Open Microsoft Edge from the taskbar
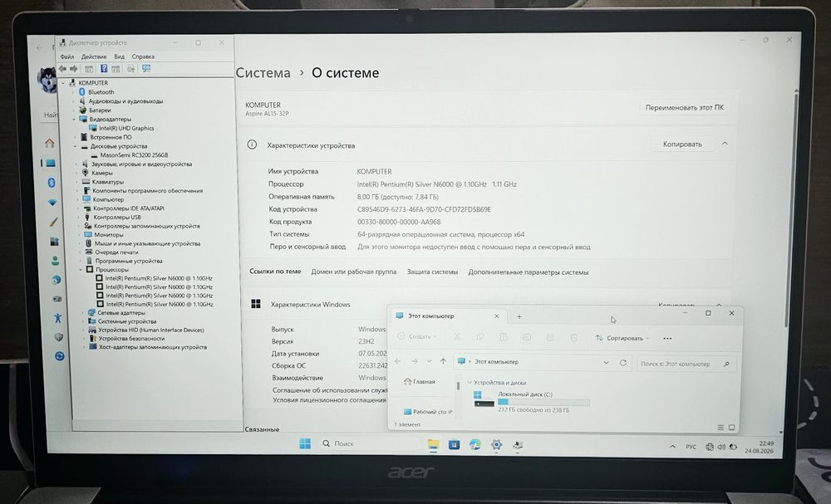 coord(475,445)
